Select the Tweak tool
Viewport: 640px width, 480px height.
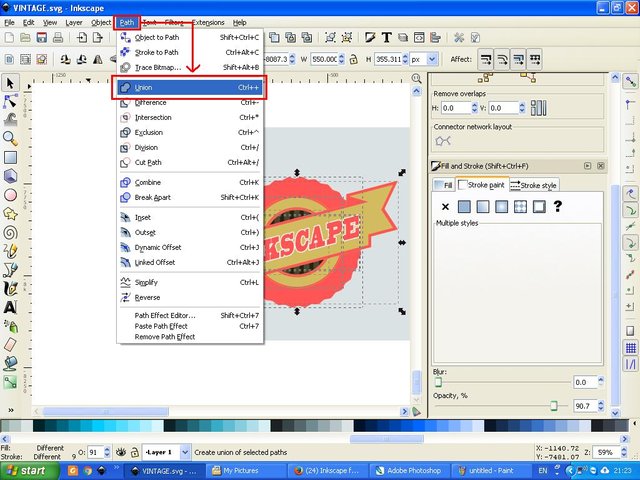click(x=10, y=120)
